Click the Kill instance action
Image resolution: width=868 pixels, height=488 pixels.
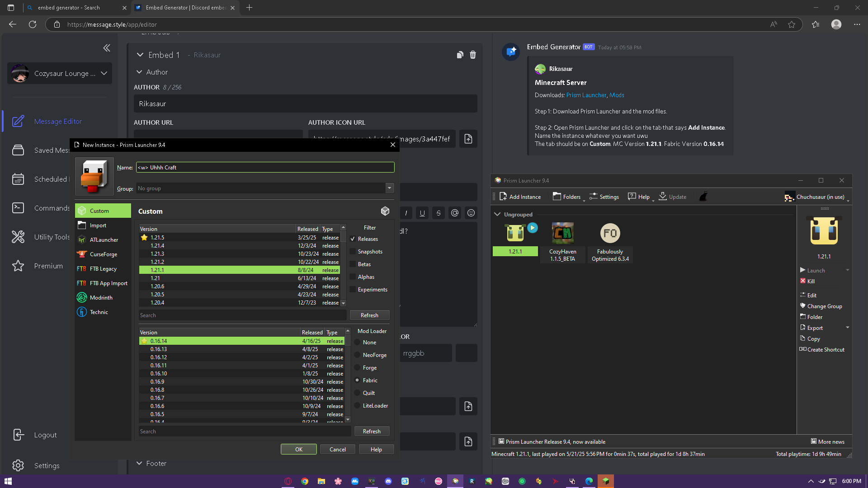[x=807, y=281]
